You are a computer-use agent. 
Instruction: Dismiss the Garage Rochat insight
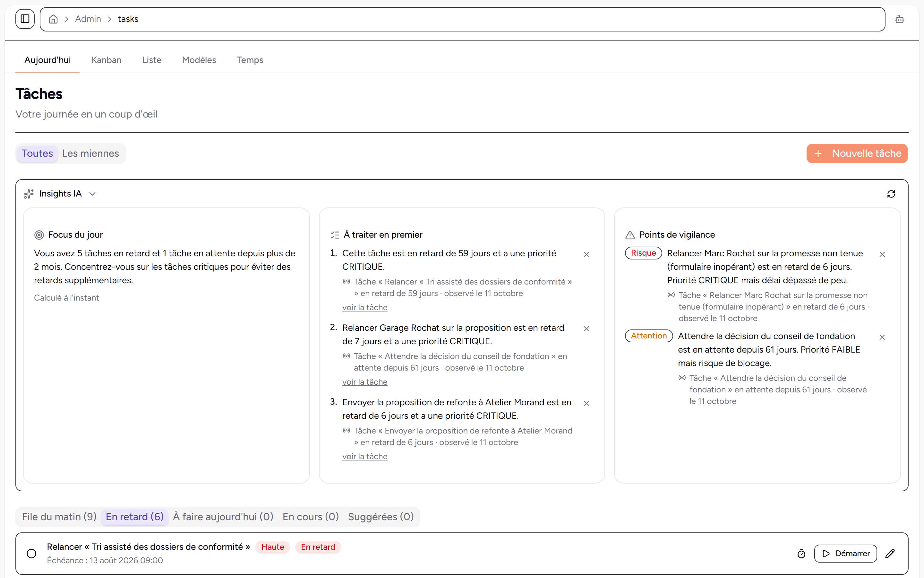click(x=586, y=329)
